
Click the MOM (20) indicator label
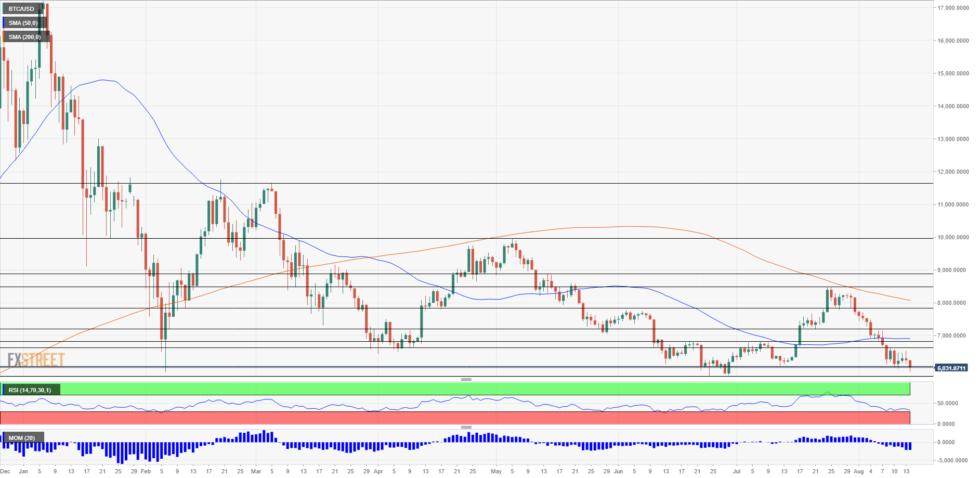click(22, 438)
